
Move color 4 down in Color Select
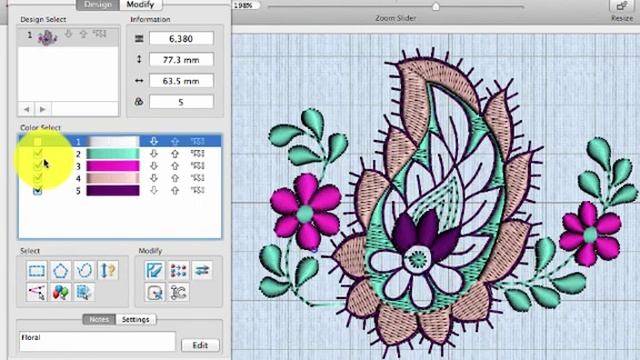click(x=153, y=178)
